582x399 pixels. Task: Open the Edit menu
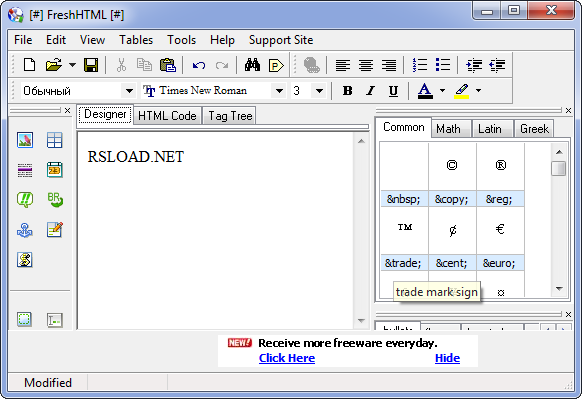(x=56, y=40)
